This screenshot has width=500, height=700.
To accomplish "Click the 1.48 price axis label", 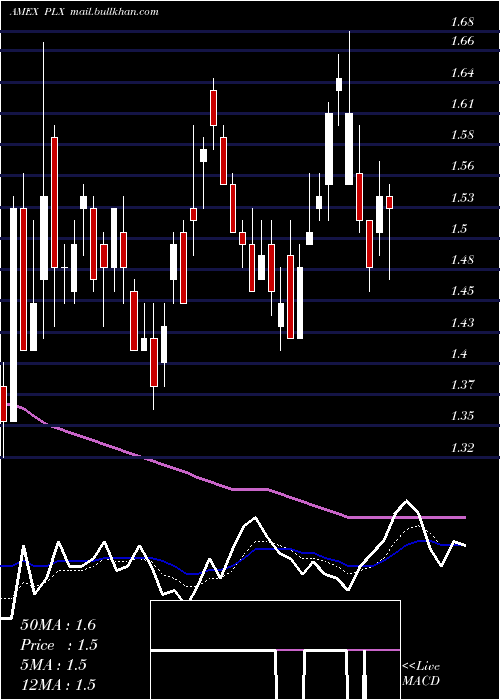I will click(462, 260).
